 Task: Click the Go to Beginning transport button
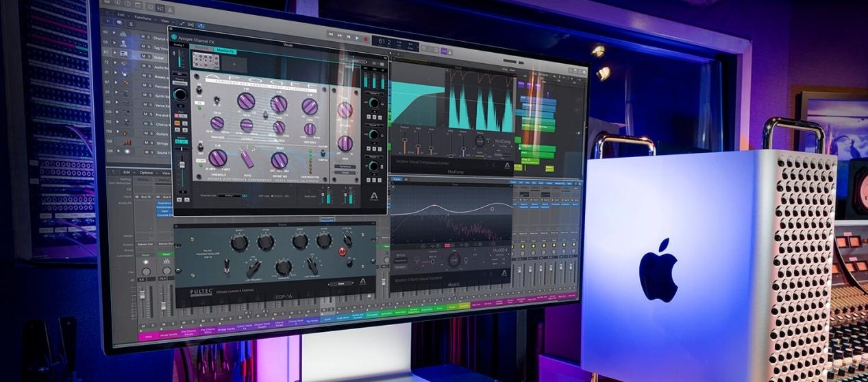point(348,37)
